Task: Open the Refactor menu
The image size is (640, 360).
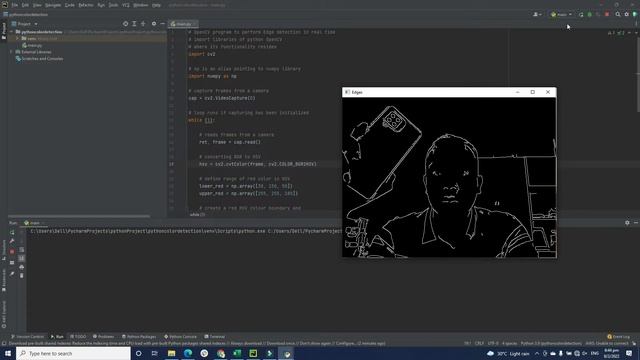Action: [x=86, y=5]
